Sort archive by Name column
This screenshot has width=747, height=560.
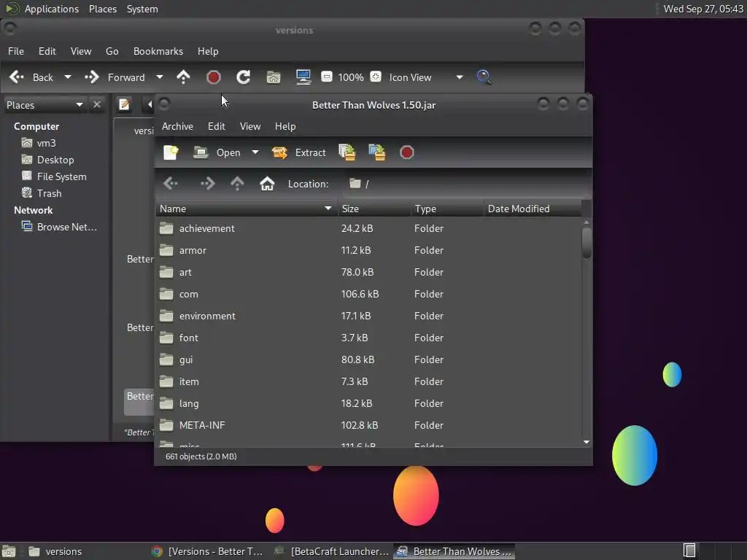click(247, 209)
